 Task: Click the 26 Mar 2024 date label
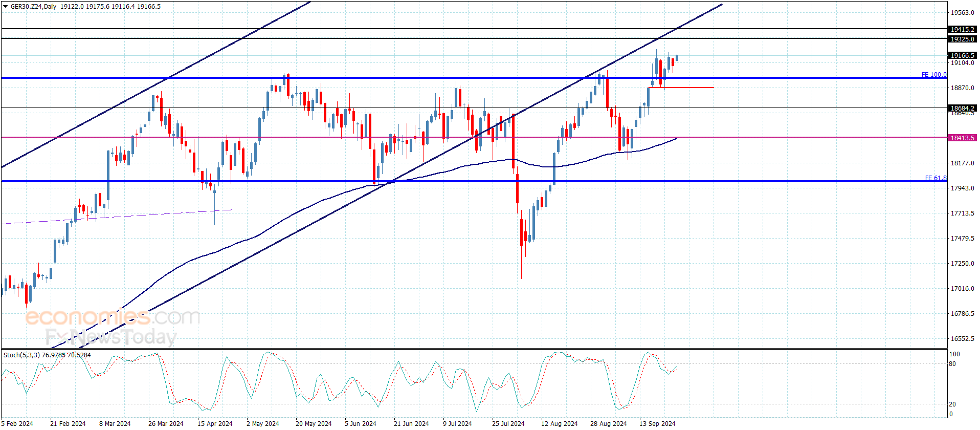[x=166, y=423]
